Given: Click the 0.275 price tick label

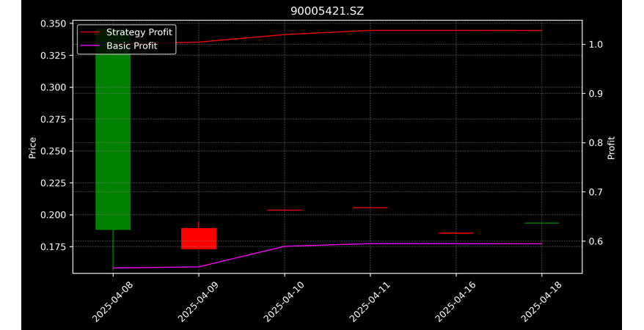Looking at the screenshot, I should tap(53, 119).
